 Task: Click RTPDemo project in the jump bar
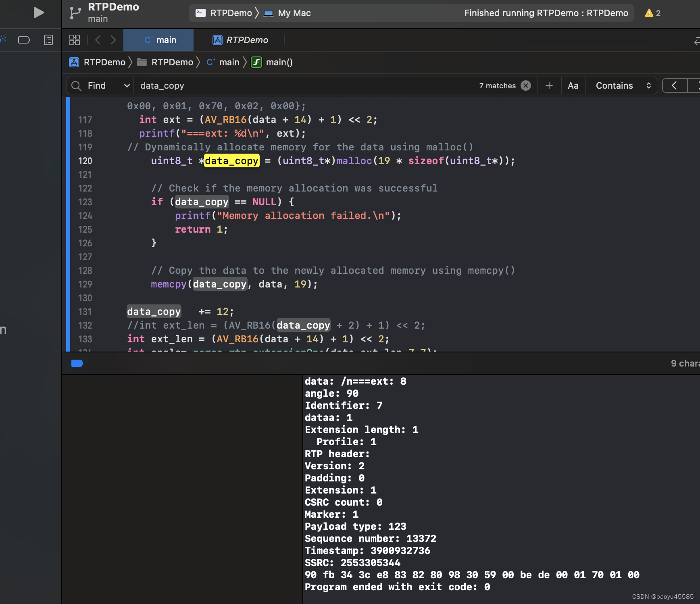98,62
